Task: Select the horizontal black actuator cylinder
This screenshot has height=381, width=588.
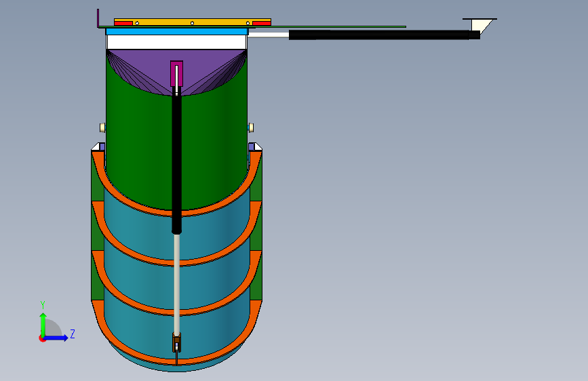Action: pyautogui.click(x=385, y=35)
